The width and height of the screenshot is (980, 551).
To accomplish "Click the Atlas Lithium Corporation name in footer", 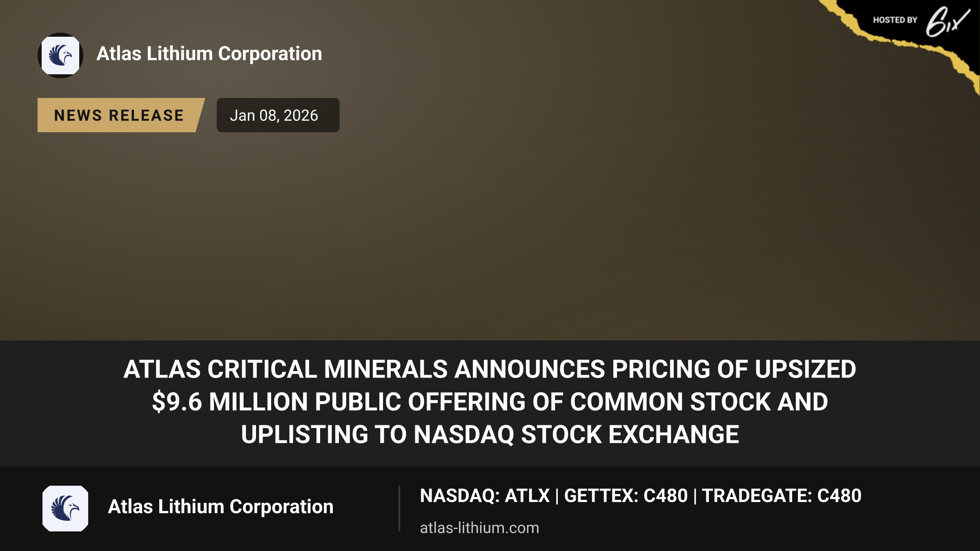I will 220,507.
